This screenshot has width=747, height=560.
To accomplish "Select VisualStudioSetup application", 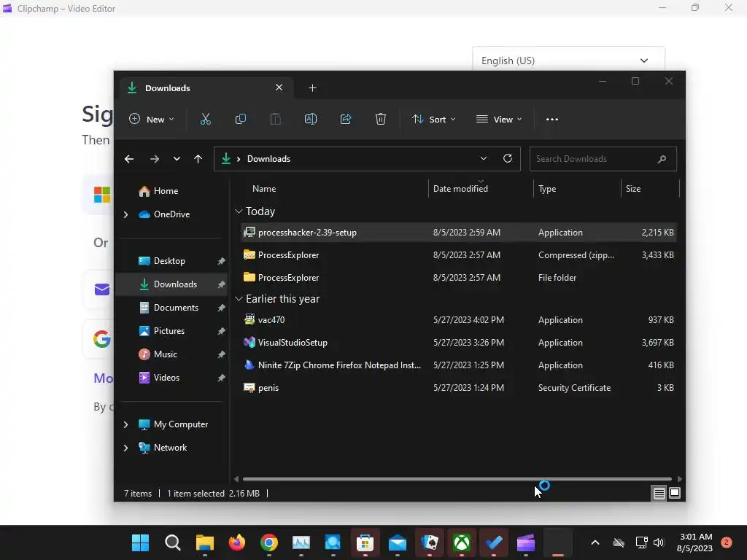I will [x=459, y=343].
